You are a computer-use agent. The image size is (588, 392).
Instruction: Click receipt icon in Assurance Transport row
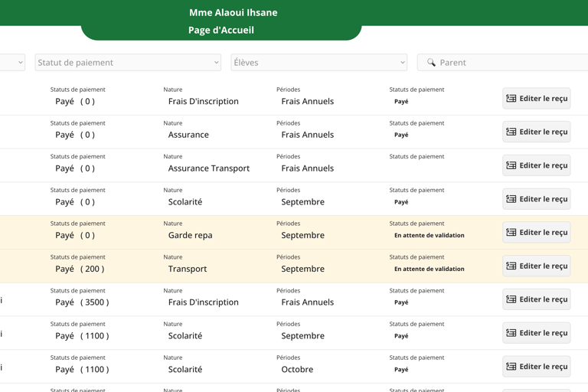coord(511,165)
